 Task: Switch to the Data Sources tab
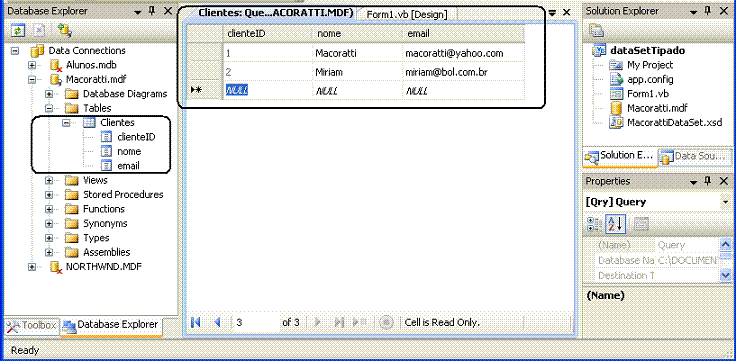pos(694,157)
